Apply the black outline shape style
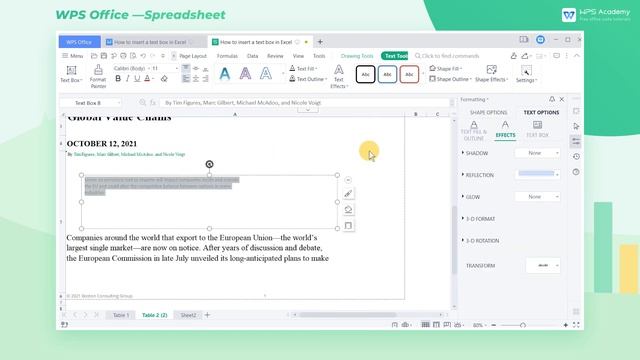 [x=365, y=74]
